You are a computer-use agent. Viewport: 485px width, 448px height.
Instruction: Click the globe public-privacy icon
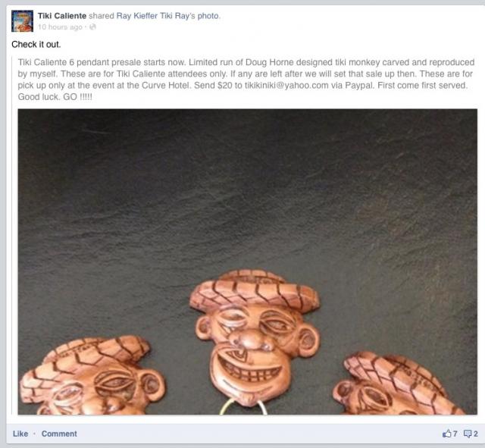pyautogui.click(x=92, y=27)
